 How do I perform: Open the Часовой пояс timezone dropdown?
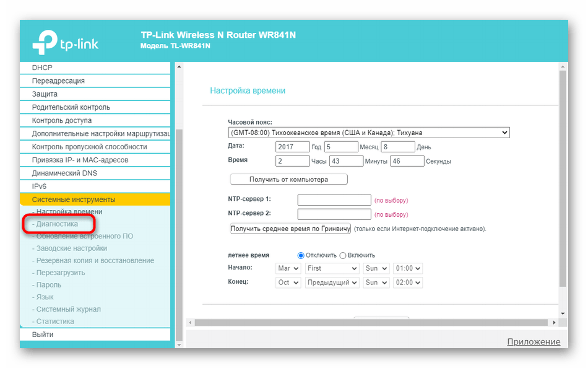(x=368, y=133)
